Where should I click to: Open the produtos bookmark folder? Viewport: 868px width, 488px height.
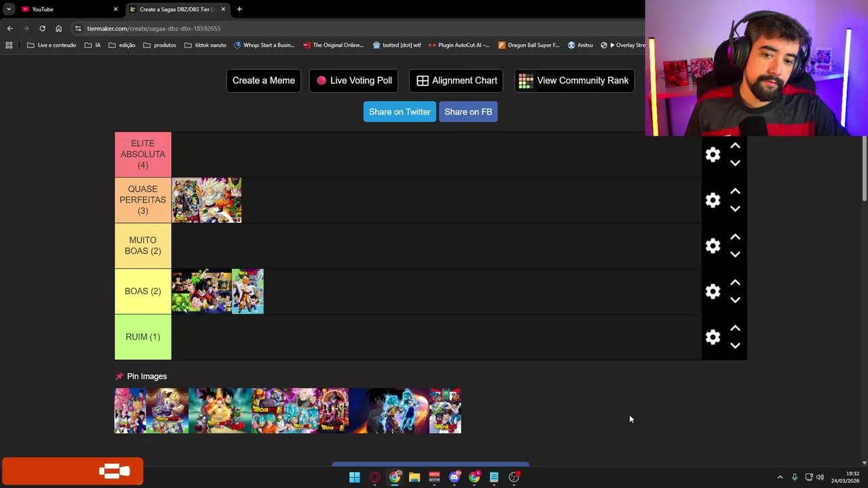click(160, 45)
